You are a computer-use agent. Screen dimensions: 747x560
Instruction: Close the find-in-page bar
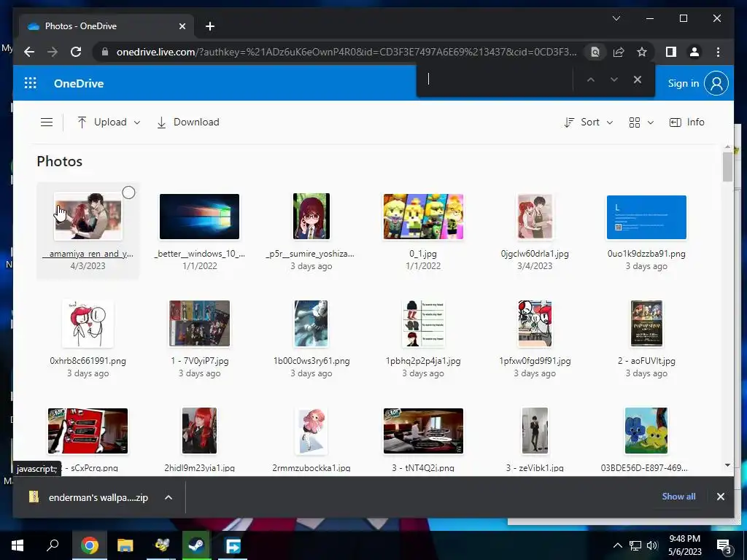(638, 79)
